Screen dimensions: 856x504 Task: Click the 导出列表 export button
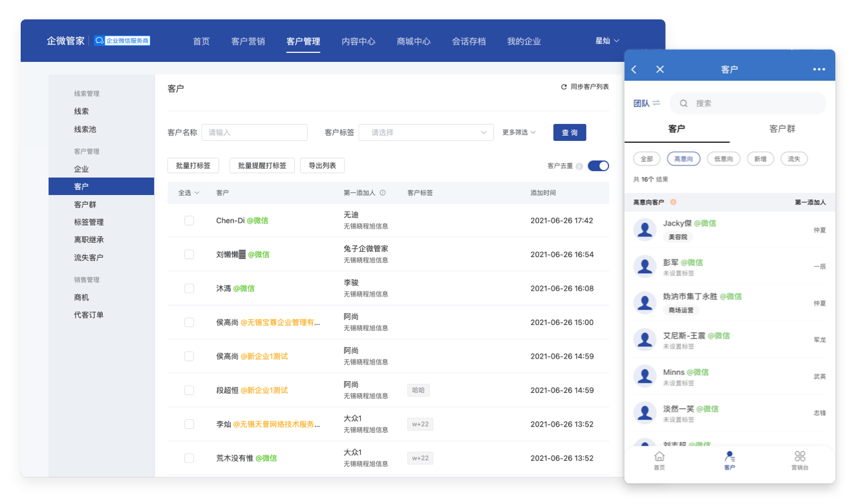tap(322, 165)
